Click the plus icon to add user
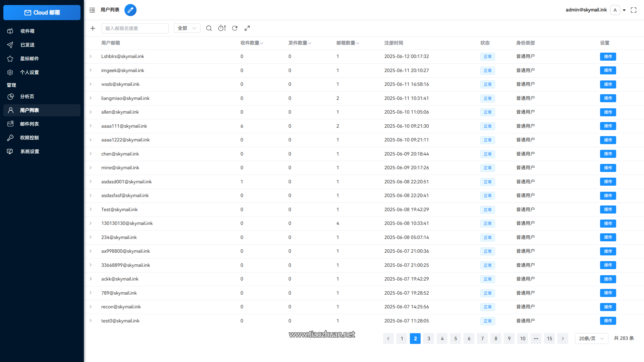 93,28
